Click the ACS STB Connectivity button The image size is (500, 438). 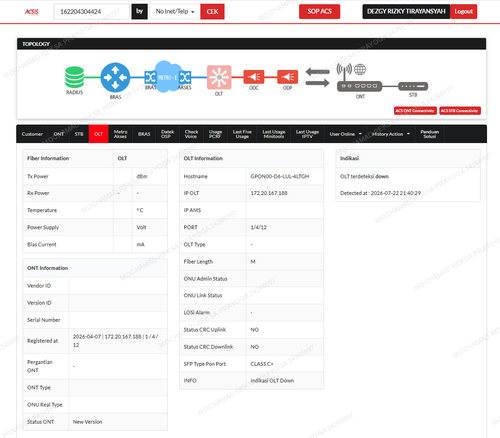coord(460,111)
